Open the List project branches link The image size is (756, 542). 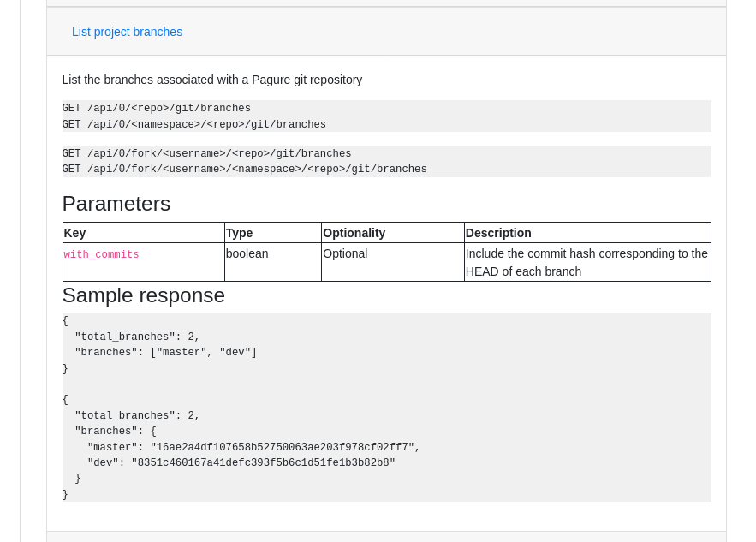pyautogui.click(x=127, y=32)
